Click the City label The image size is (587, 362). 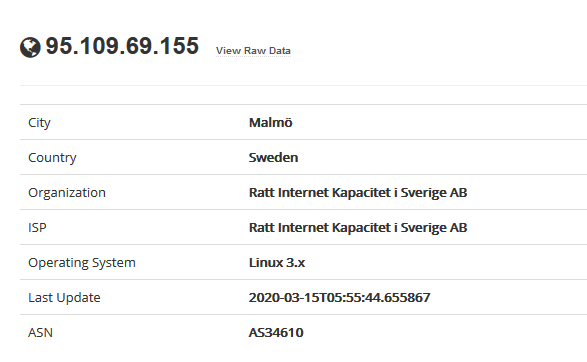(39, 123)
